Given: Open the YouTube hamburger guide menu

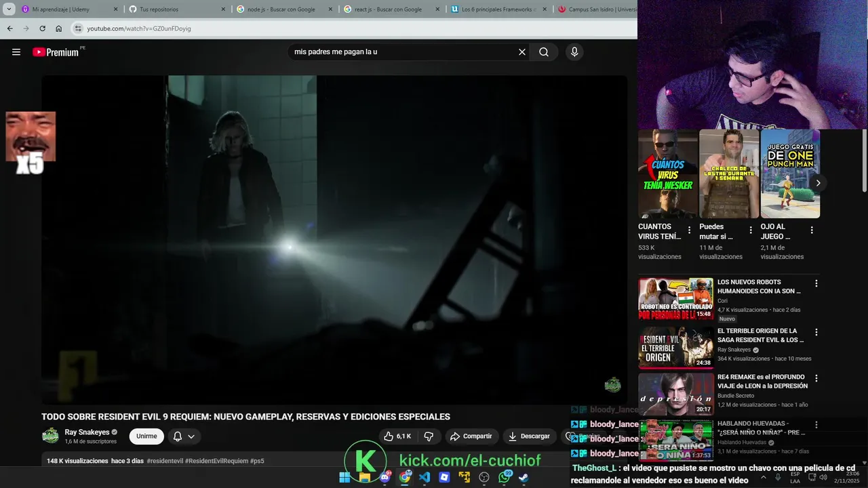Looking at the screenshot, I should [16, 52].
